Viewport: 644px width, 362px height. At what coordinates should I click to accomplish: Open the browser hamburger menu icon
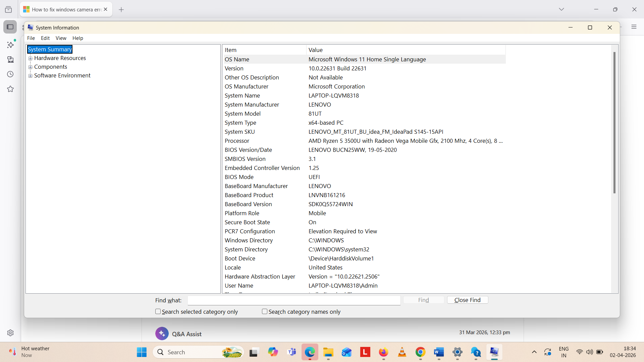point(634,27)
